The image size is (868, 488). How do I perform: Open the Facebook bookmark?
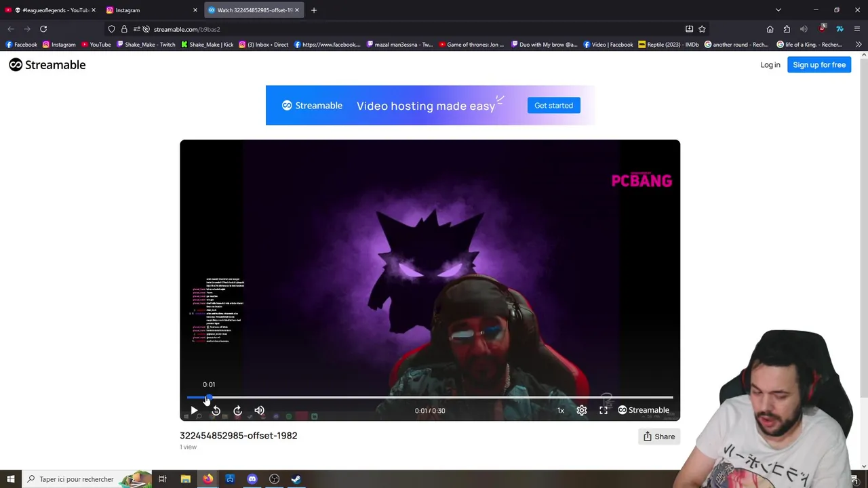(x=21, y=45)
